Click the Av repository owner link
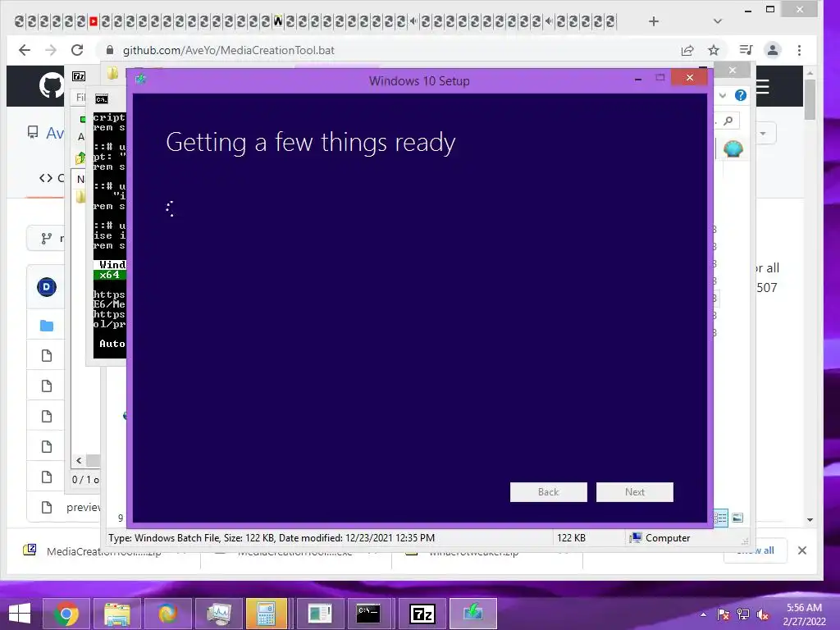The height and width of the screenshot is (630, 840). (55, 132)
